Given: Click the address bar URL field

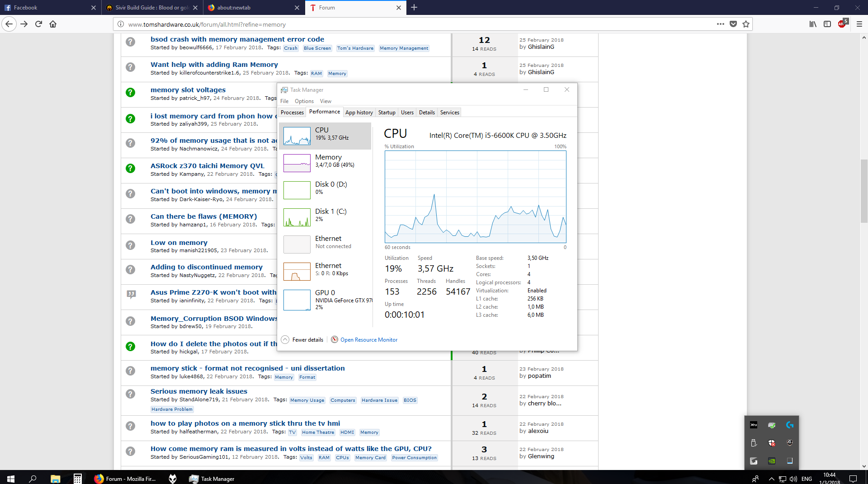Looking at the screenshot, I should point(416,24).
